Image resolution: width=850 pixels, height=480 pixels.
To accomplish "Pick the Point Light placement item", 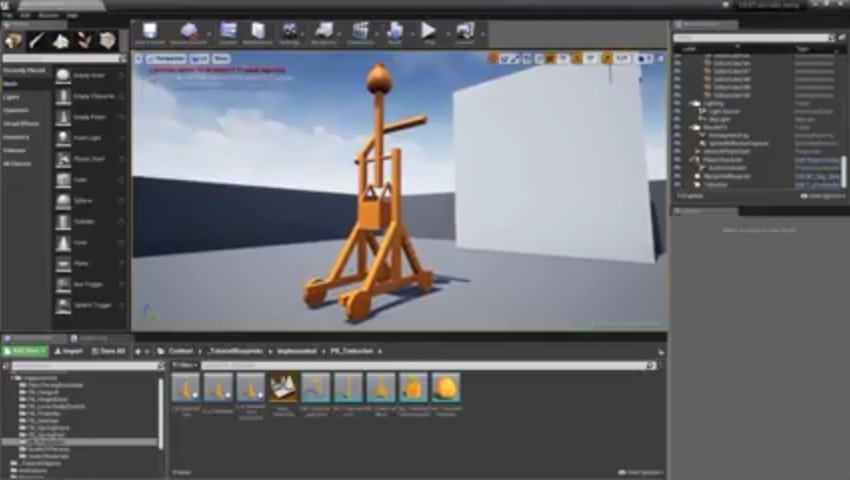I will point(89,138).
